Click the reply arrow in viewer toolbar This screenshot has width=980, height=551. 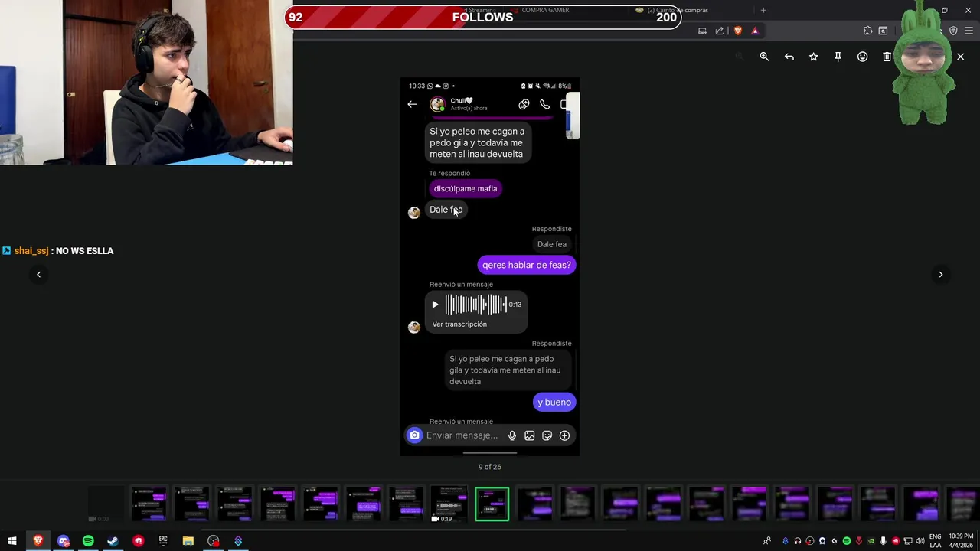coord(789,57)
